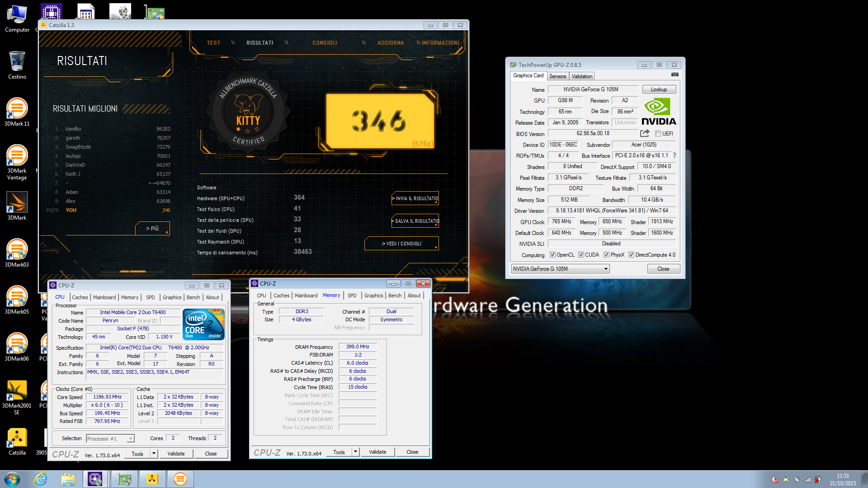Open the TEST tab in Catzilla
The width and height of the screenshot is (868, 488).
tap(213, 43)
